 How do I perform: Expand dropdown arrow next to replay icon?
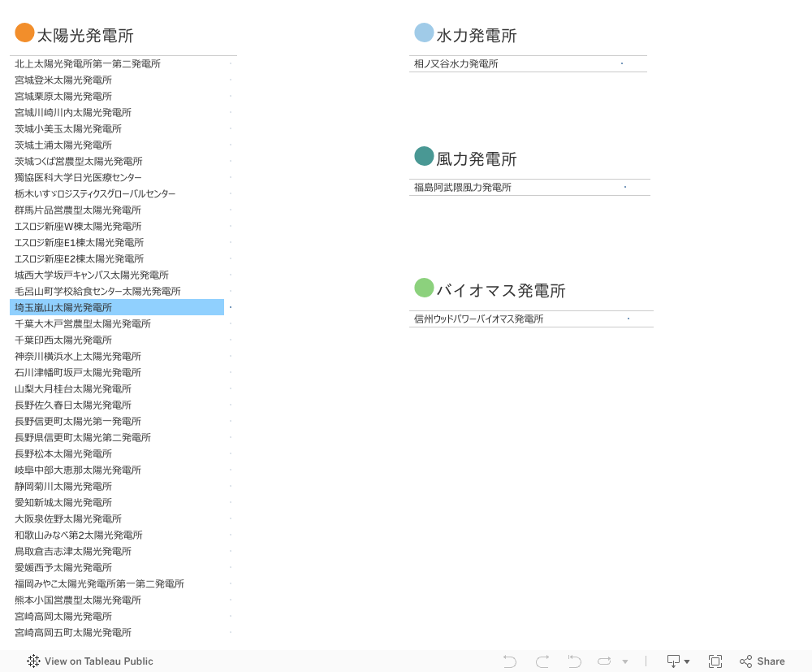[x=625, y=661]
